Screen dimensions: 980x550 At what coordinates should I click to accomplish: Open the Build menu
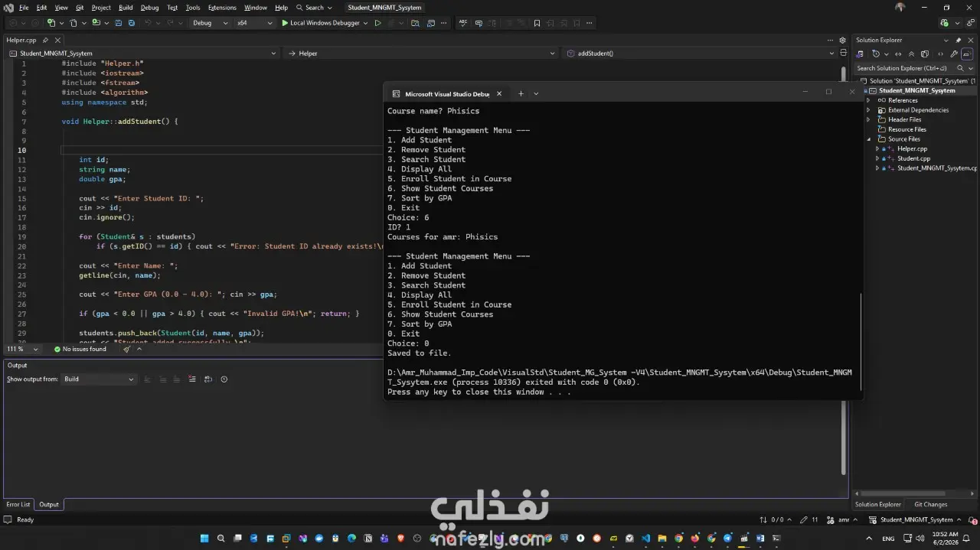[126, 8]
